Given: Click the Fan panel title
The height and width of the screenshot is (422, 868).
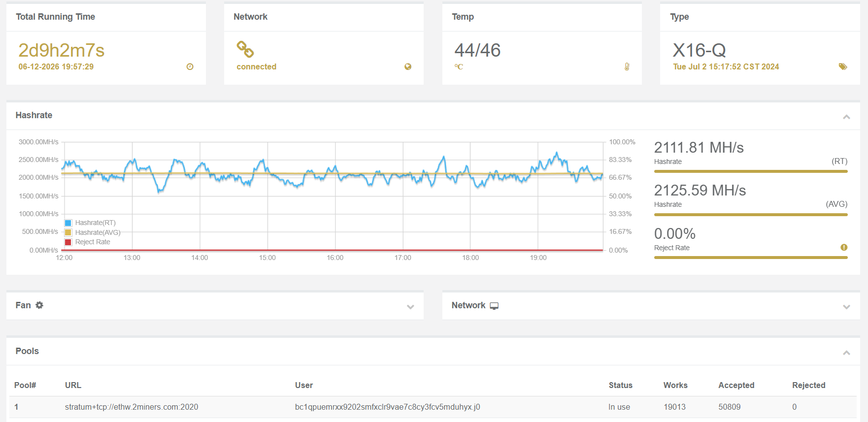Looking at the screenshot, I should [23, 305].
